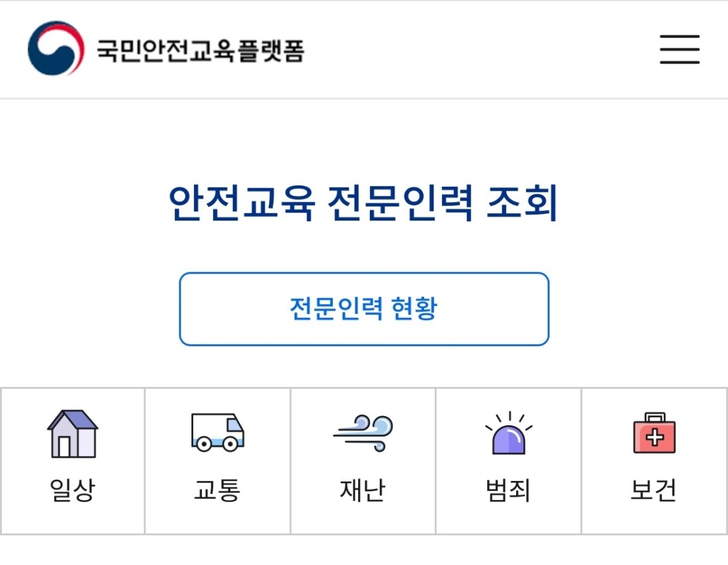Pick the 범죄 text label
This screenshot has width=728, height=565.
(x=508, y=489)
